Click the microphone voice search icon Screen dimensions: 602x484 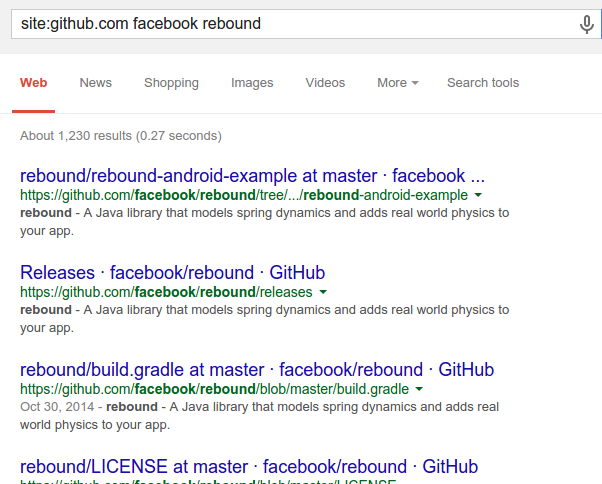click(x=586, y=24)
